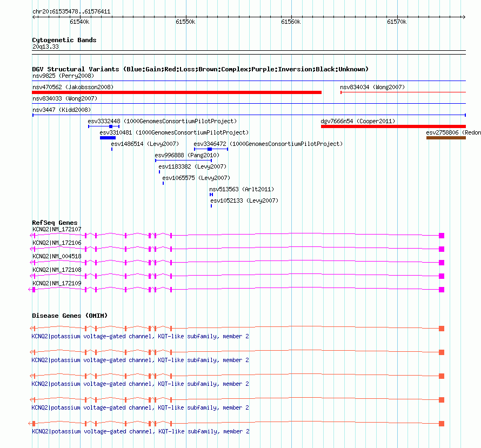Click the magenta end exon of NM_172107
This screenshot has height=448, width=481.
442,236
